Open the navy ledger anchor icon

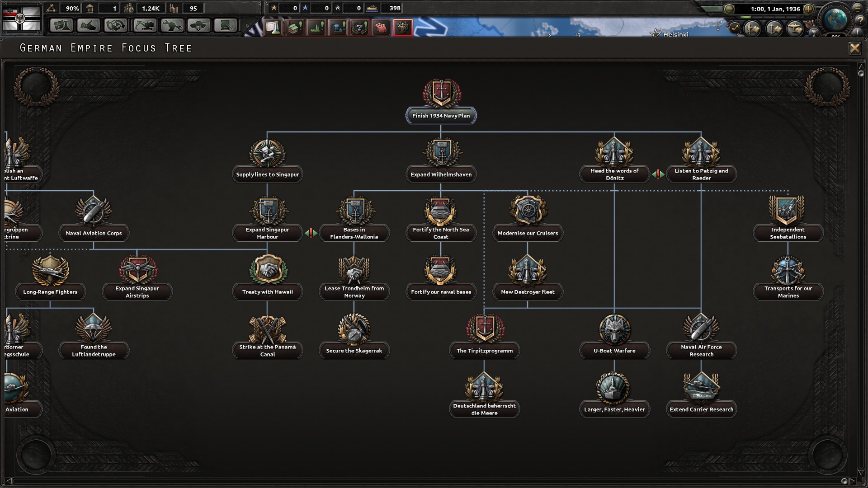pos(774,28)
